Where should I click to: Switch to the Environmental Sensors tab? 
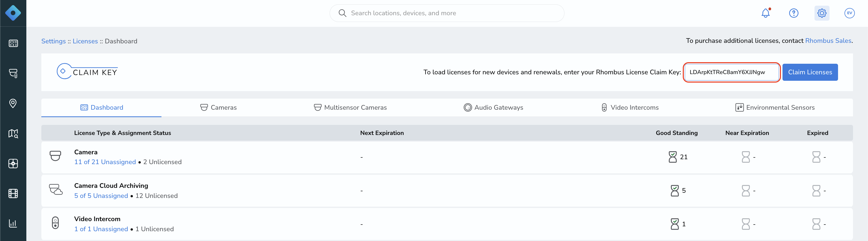775,107
